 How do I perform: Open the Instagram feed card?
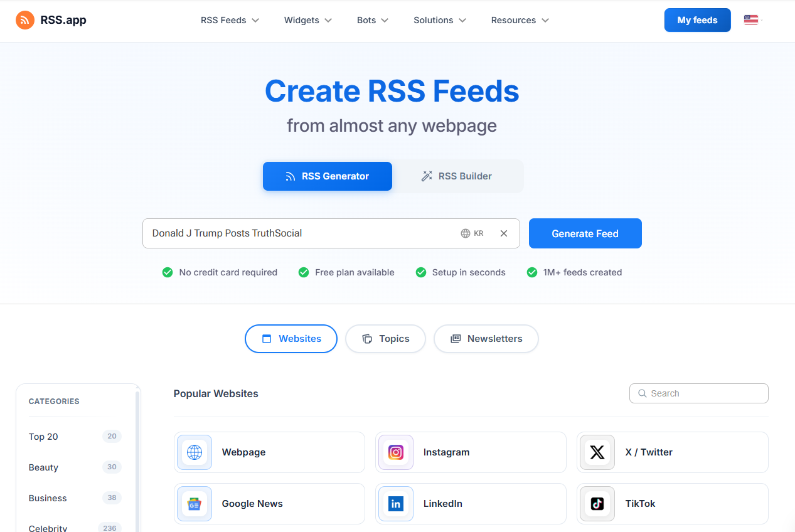[471, 452]
